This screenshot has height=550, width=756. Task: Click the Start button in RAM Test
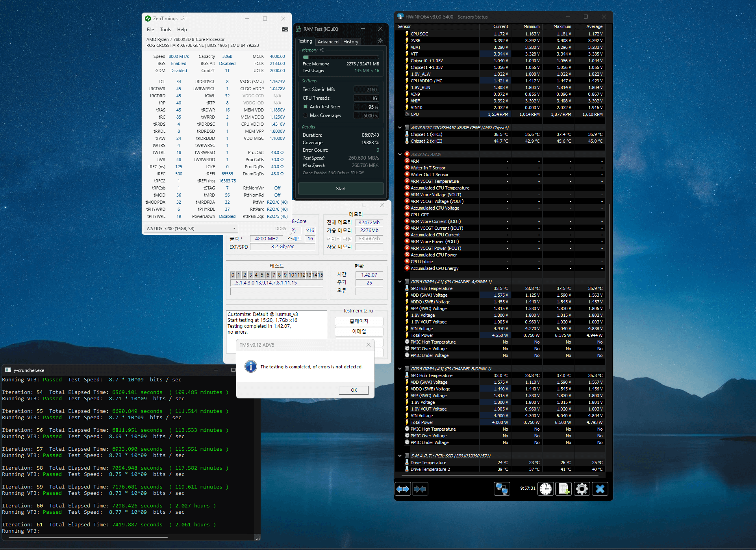point(341,189)
